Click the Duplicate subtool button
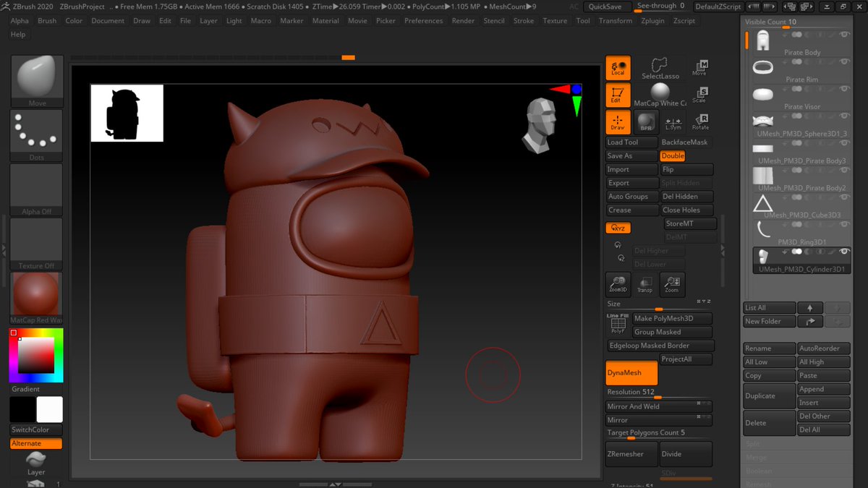This screenshot has height=488, width=868. tap(770, 396)
